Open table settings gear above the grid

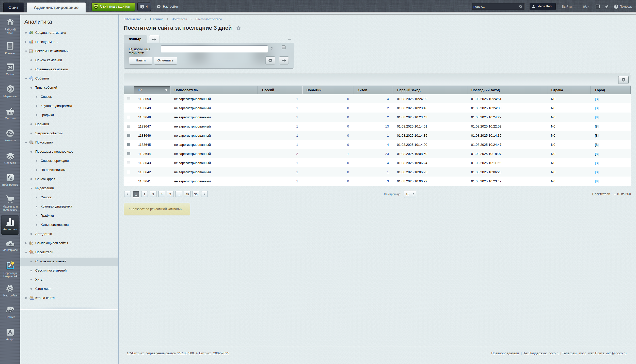623,80
